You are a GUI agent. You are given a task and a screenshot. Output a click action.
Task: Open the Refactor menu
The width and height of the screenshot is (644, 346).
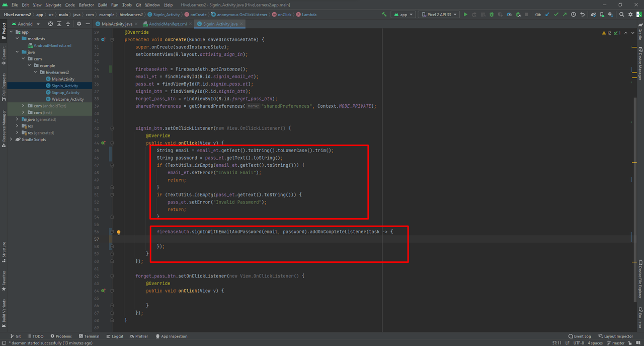(86, 5)
